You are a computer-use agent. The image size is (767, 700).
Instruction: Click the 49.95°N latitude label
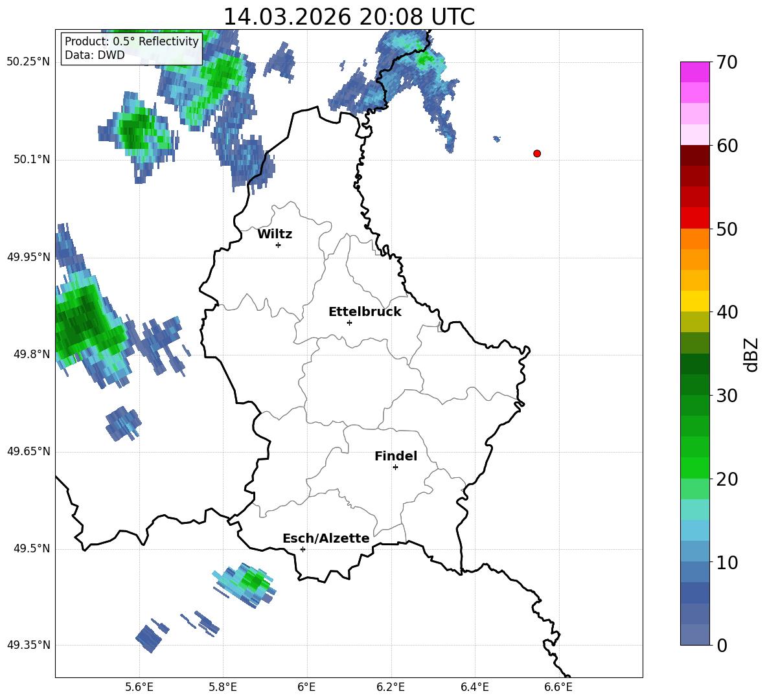tap(29, 256)
